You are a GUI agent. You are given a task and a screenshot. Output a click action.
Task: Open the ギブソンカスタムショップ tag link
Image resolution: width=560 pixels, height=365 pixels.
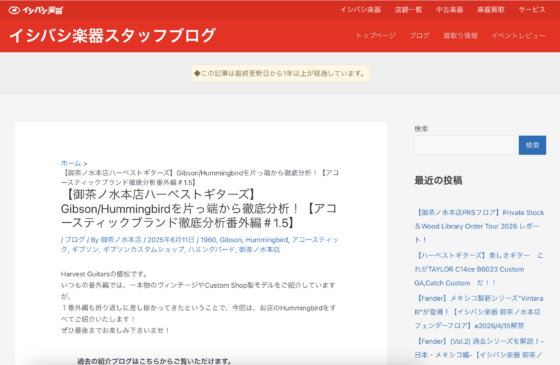click(144, 249)
